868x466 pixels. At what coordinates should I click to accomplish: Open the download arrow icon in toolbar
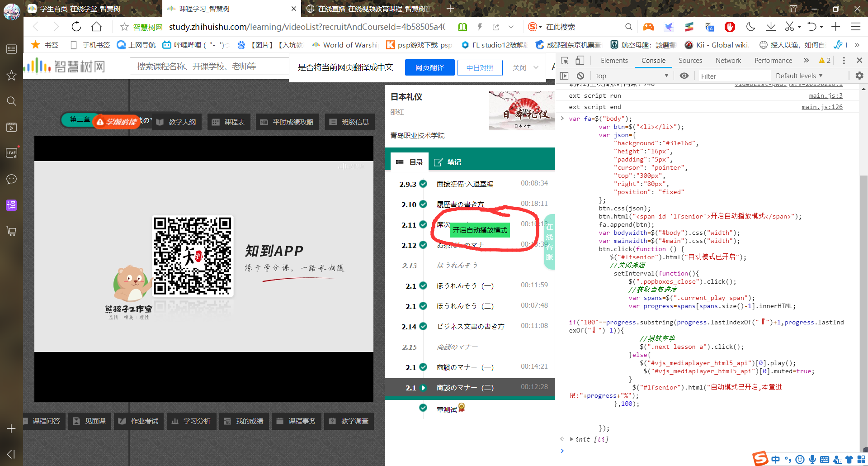771,27
